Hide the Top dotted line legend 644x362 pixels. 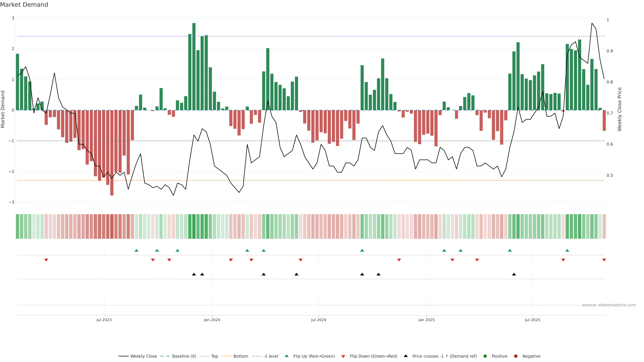coord(214,356)
